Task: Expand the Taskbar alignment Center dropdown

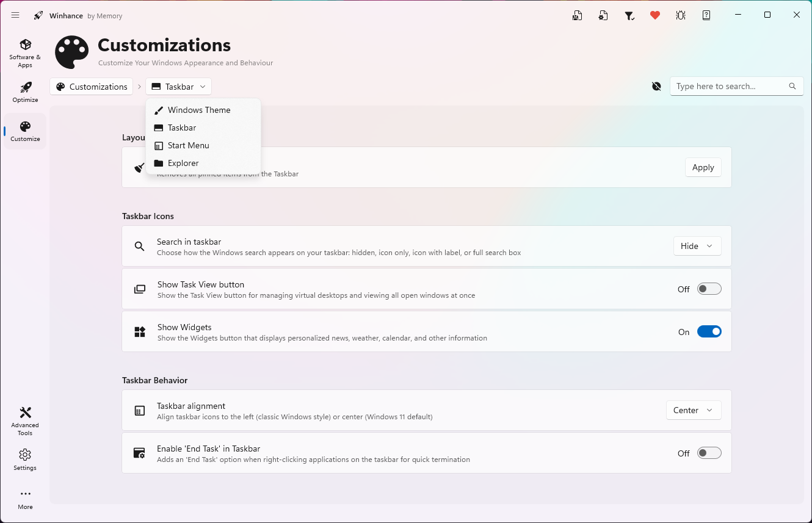Action: point(693,410)
